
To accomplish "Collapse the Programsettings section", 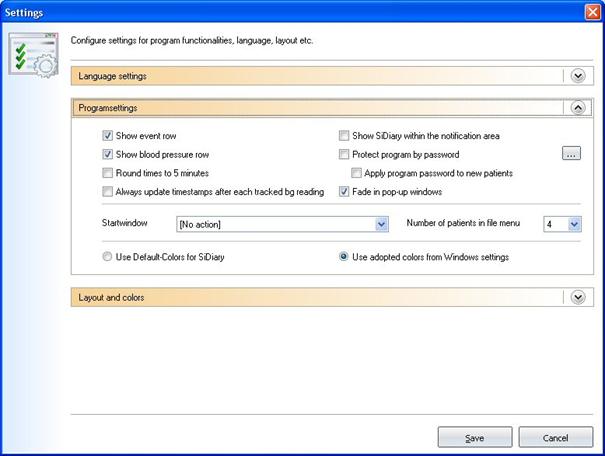I will (577, 108).
